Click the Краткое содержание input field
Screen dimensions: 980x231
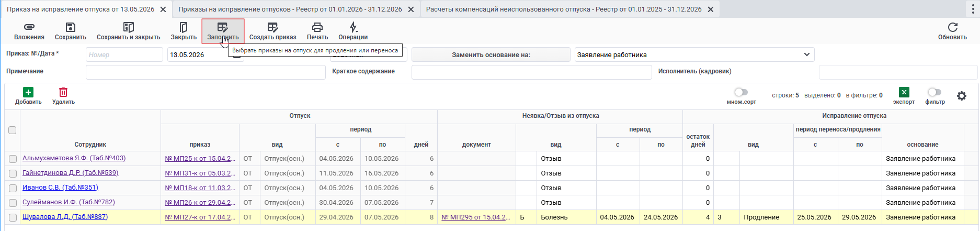532,72
